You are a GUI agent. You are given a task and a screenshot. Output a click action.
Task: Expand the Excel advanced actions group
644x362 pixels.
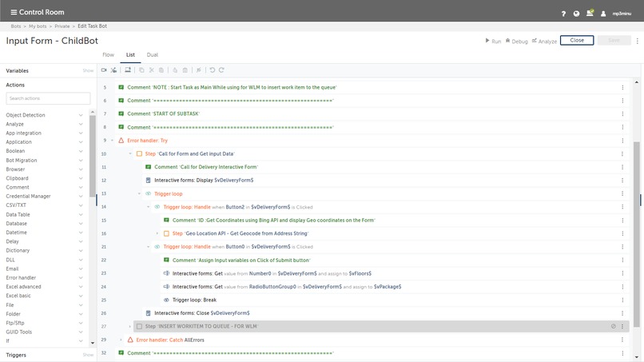click(x=81, y=287)
